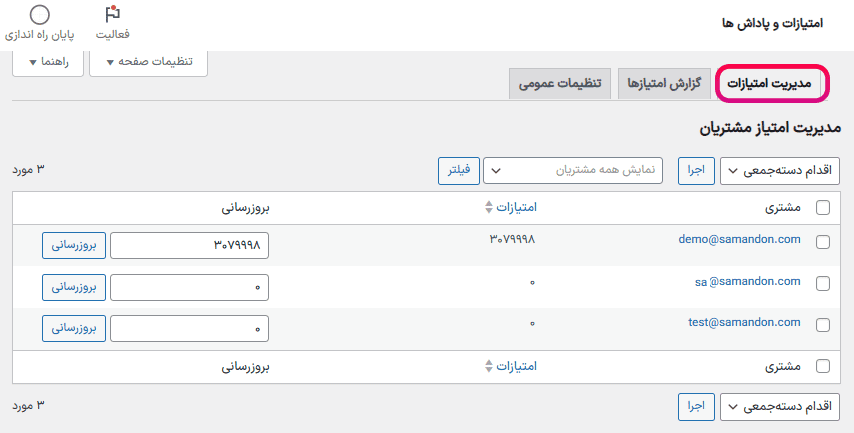Click the بروزرسانی column header at top
The image size is (854, 433).
(245, 208)
